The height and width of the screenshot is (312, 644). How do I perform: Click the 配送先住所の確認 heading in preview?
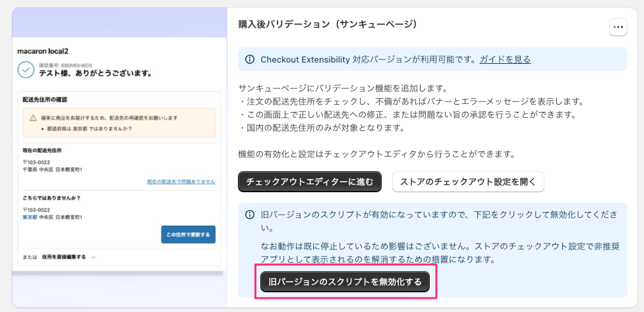45,99
